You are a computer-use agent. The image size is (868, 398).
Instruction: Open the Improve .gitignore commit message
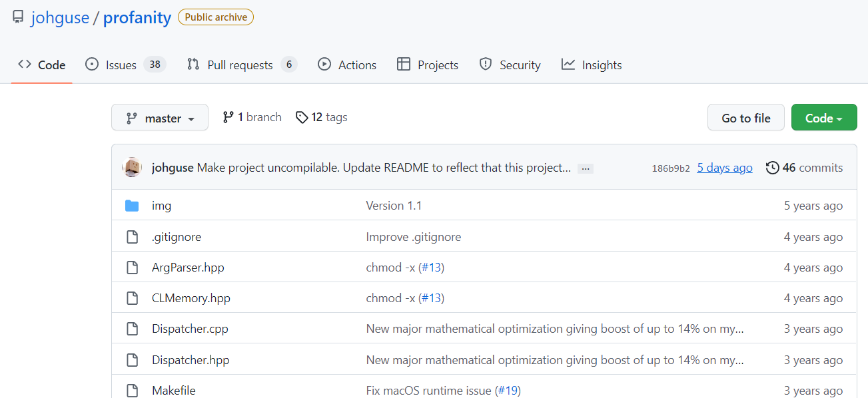click(x=414, y=237)
